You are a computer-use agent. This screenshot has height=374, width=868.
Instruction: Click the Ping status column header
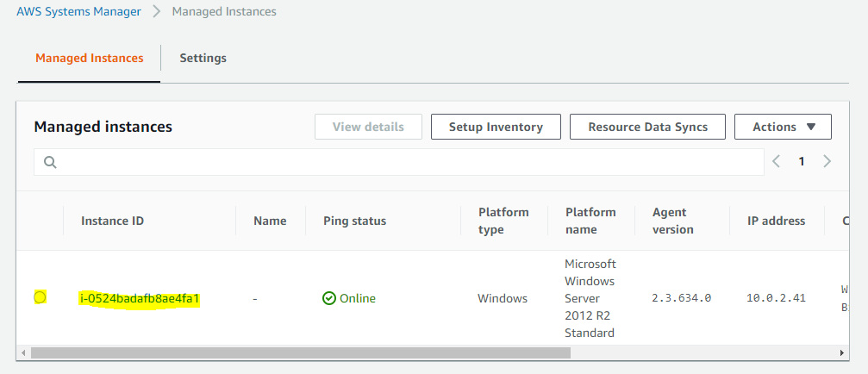pyautogui.click(x=355, y=221)
